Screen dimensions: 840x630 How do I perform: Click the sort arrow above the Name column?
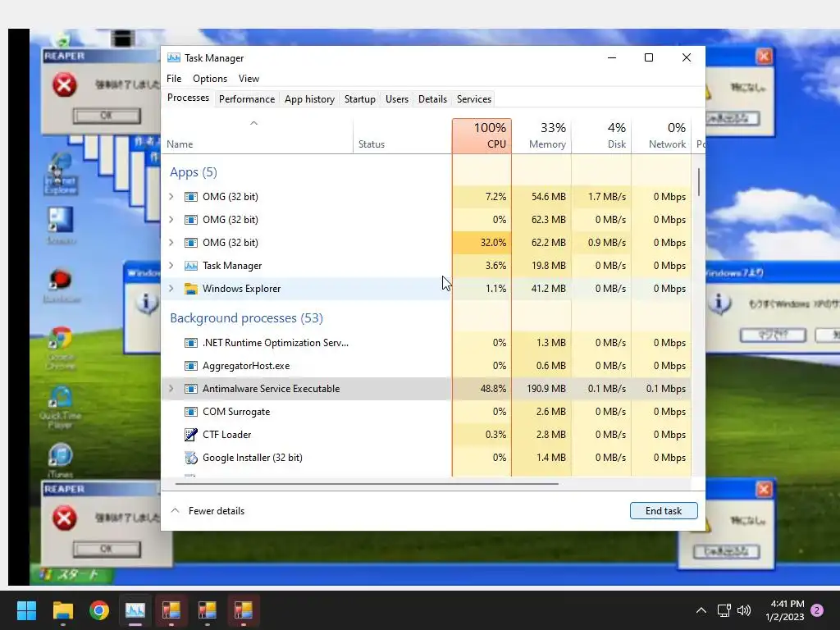(x=254, y=123)
